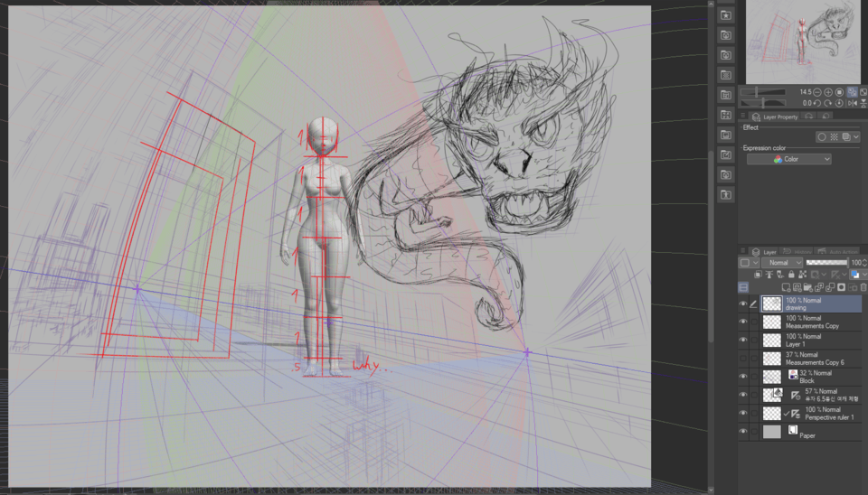Adjust the layer opacity slider
Screen dimensions: 868x495
(x=827, y=263)
